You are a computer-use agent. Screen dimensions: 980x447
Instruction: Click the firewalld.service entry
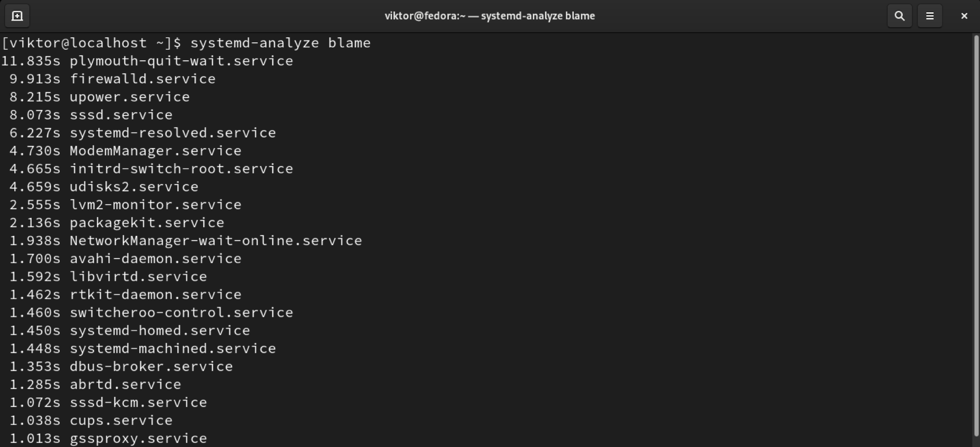point(142,79)
